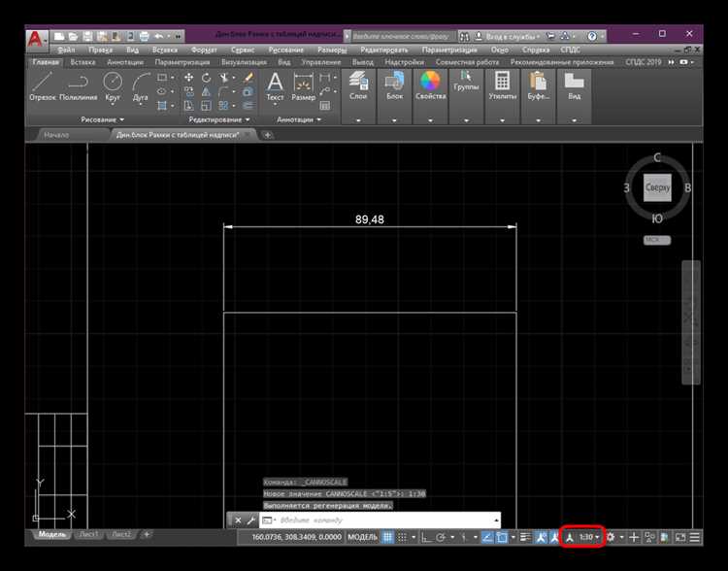Expand the Аннотации panel
The width and height of the screenshot is (728, 571).
pos(299,119)
